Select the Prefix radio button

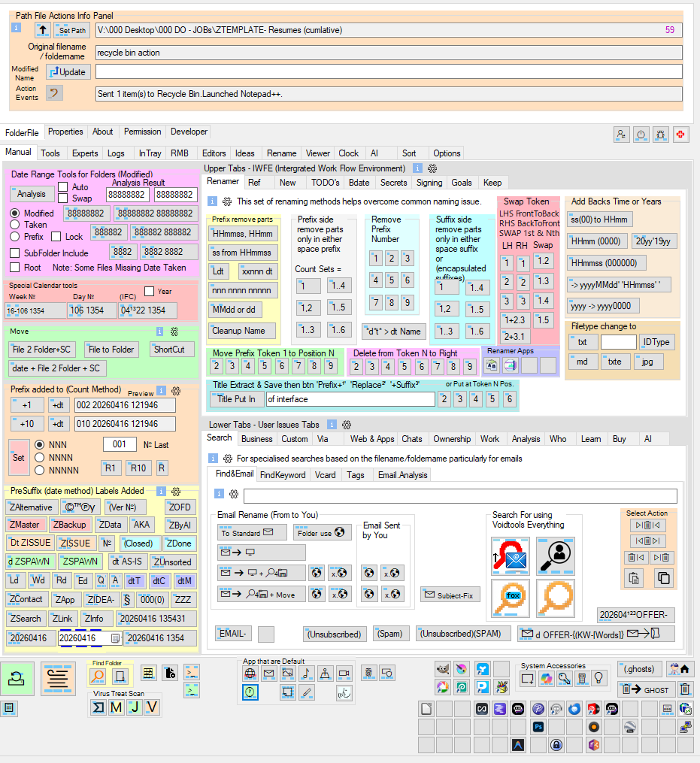point(15,237)
